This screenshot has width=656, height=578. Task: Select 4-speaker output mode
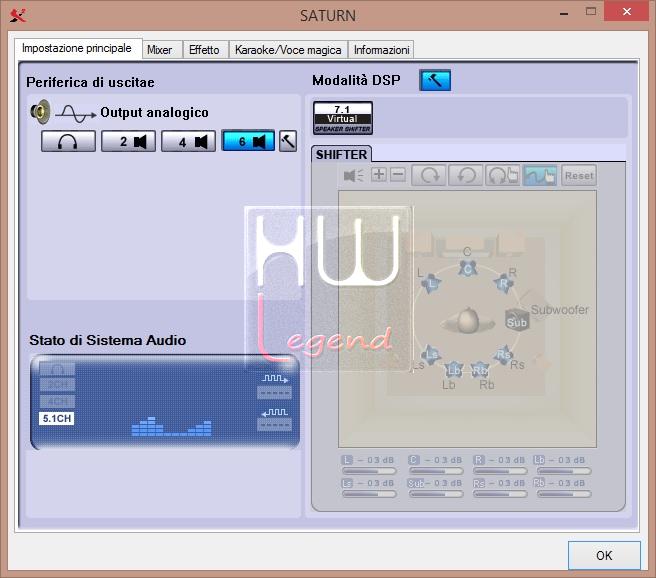click(188, 141)
